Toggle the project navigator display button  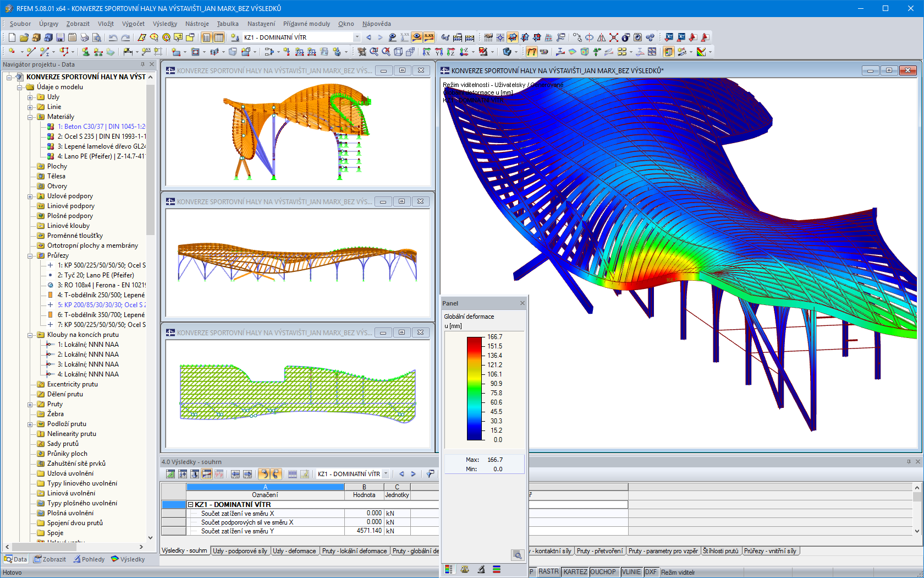(206, 37)
